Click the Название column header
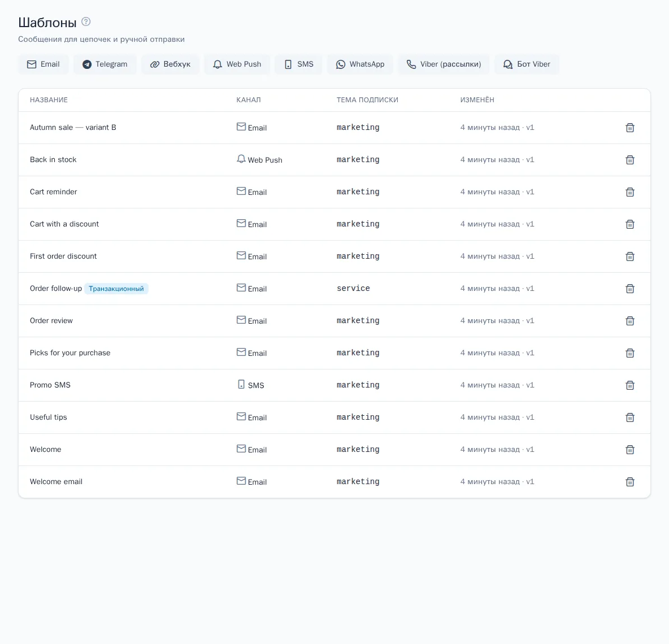This screenshot has width=669, height=644. coord(49,100)
